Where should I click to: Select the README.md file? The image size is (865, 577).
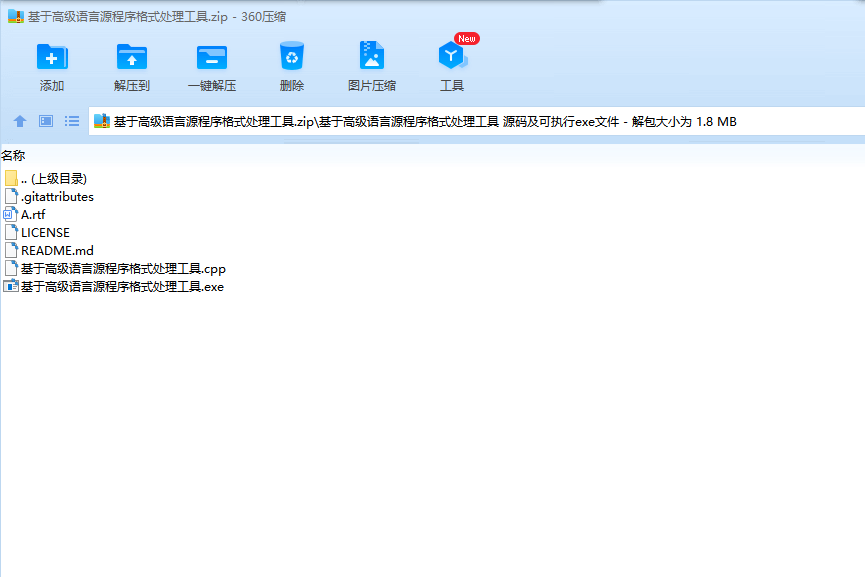pyautogui.click(x=49, y=250)
